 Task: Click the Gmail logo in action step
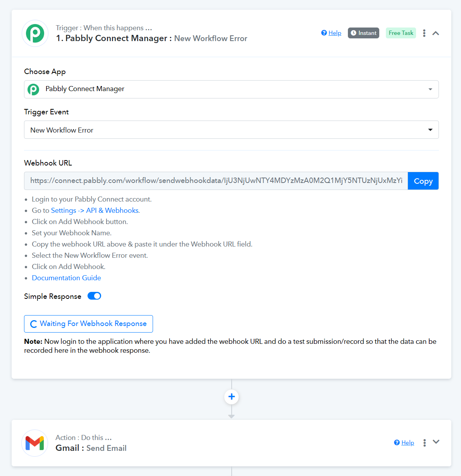35,443
